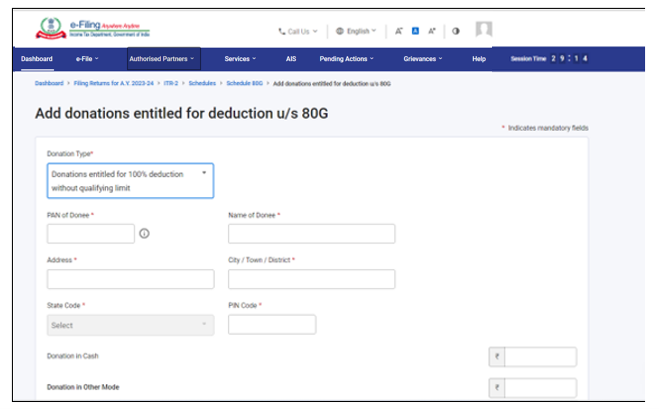Screen dimensions: 659x409
Task: Expand the Donation Type dropdown
Action: point(129,180)
